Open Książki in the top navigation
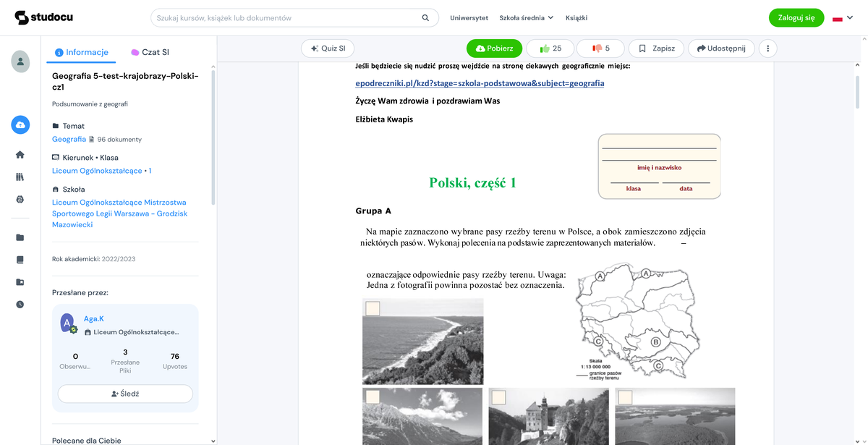 click(576, 17)
